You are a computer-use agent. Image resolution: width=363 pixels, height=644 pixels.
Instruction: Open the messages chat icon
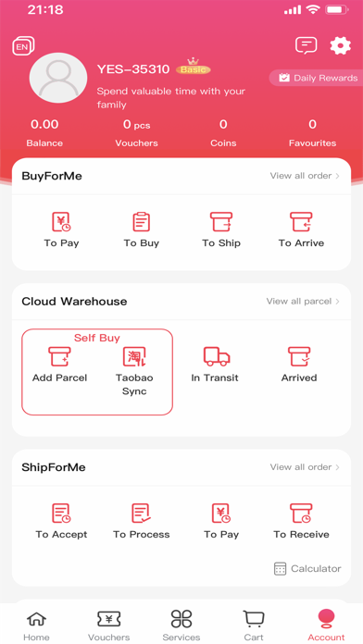click(x=306, y=45)
